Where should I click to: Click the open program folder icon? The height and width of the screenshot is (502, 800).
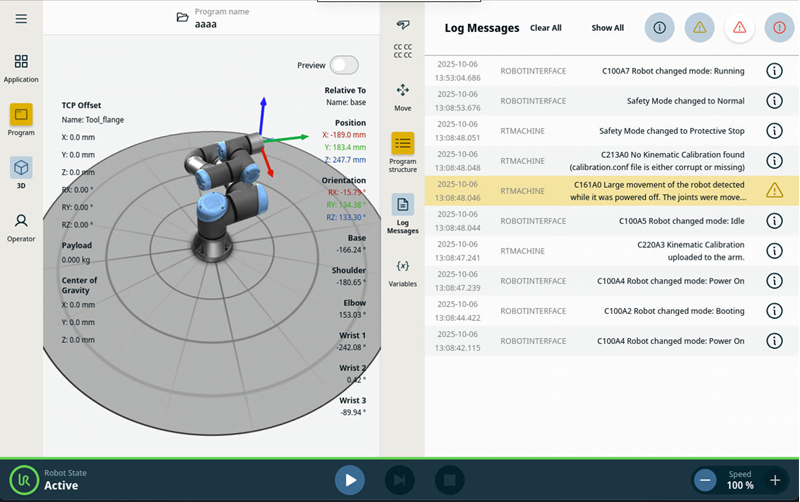point(182,18)
